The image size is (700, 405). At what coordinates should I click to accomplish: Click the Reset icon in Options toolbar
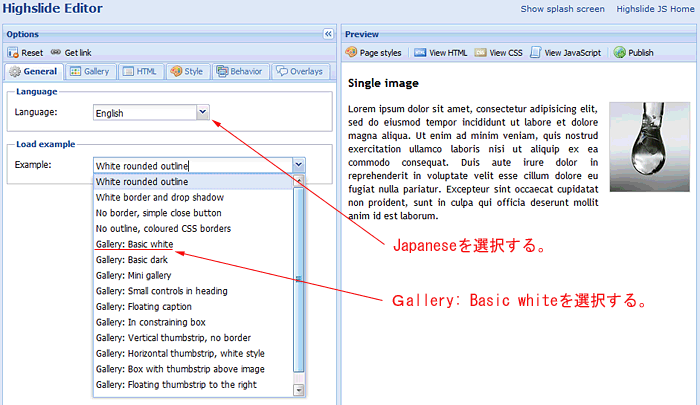tap(12, 53)
